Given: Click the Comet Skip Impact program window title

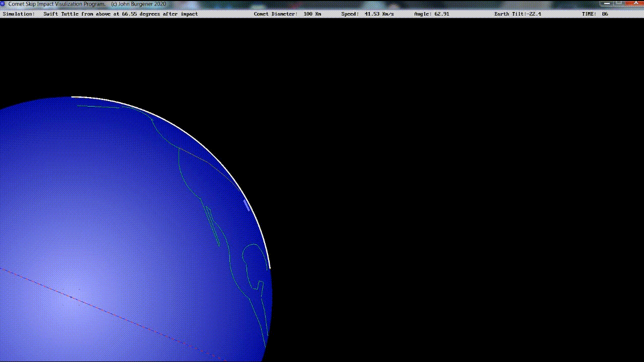Looking at the screenshot, I should (x=57, y=4).
